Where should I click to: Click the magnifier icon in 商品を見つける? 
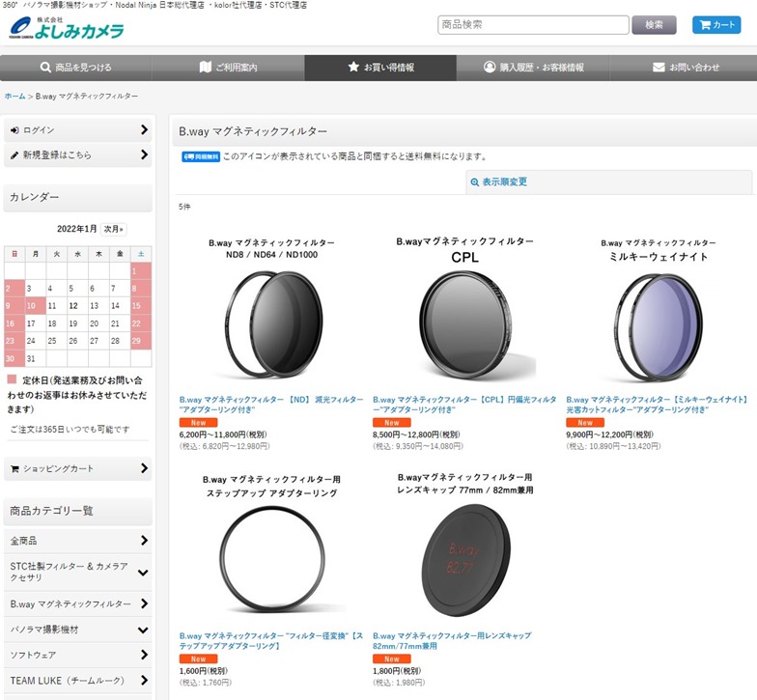45,68
